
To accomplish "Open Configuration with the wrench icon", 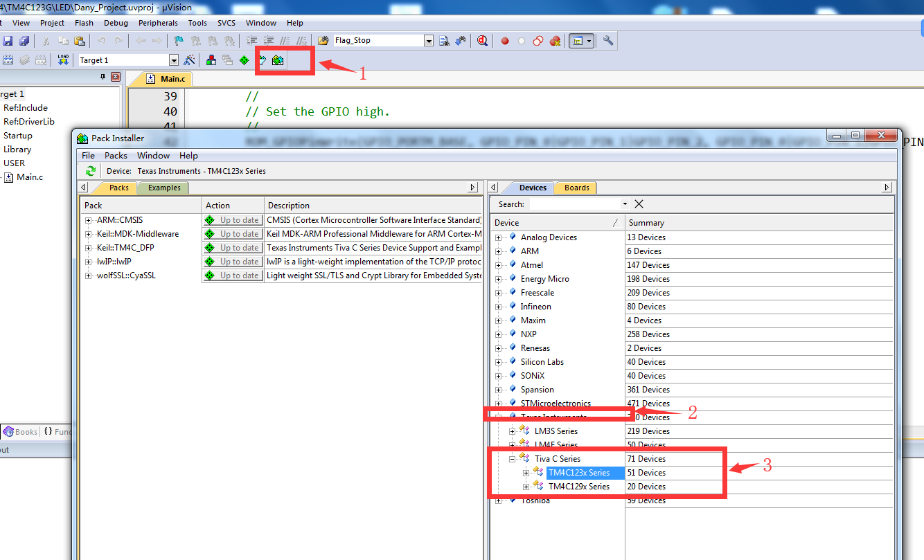I will 608,41.
